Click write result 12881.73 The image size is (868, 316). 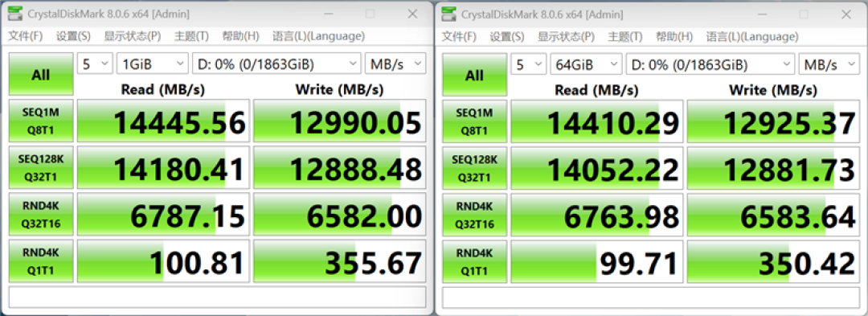[x=774, y=168]
